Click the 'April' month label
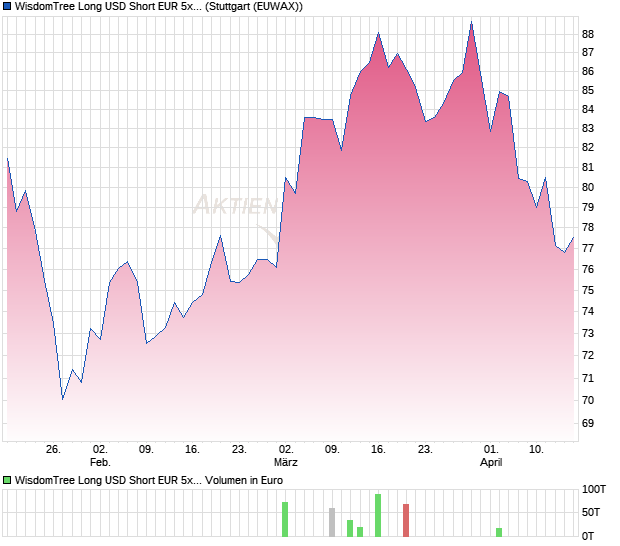620x546 pixels. tap(491, 463)
